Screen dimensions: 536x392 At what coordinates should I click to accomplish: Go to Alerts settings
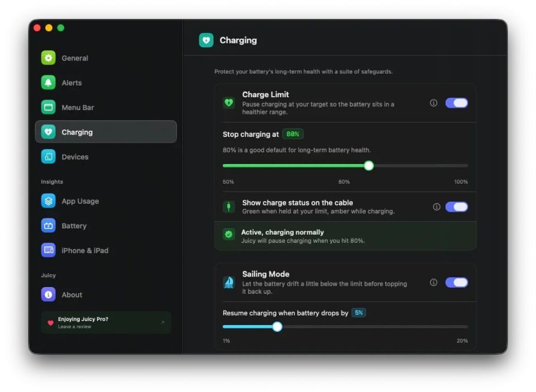(106, 82)
